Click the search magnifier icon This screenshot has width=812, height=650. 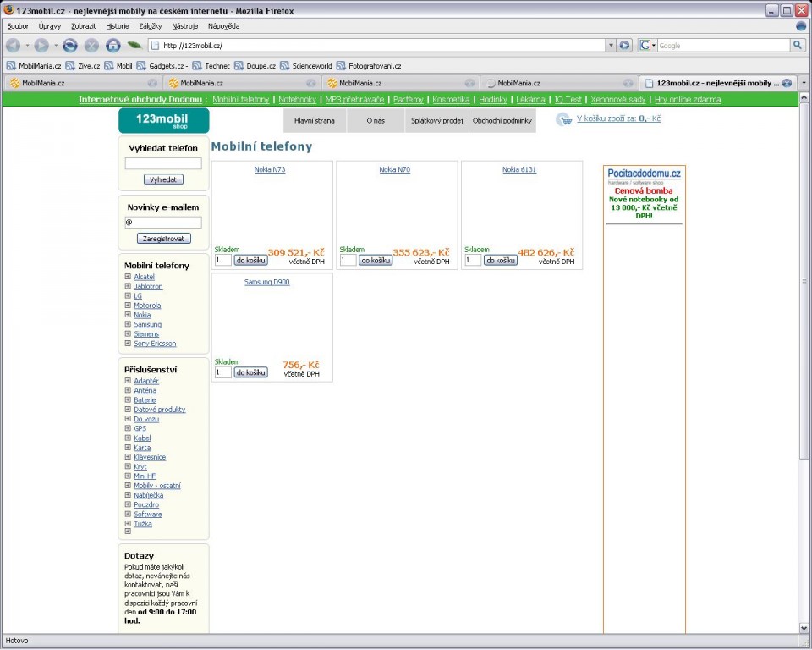[x=798, y=46]
